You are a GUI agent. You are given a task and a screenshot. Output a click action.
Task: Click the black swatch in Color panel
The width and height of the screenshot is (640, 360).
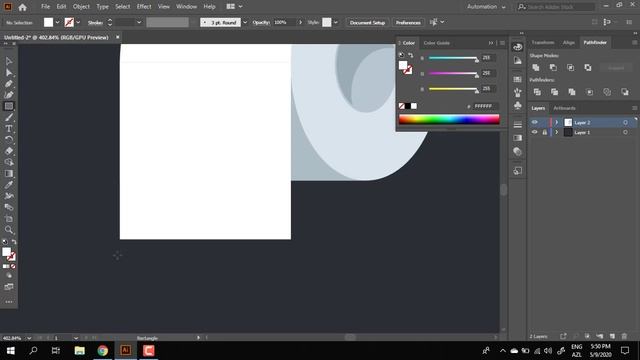408,106
